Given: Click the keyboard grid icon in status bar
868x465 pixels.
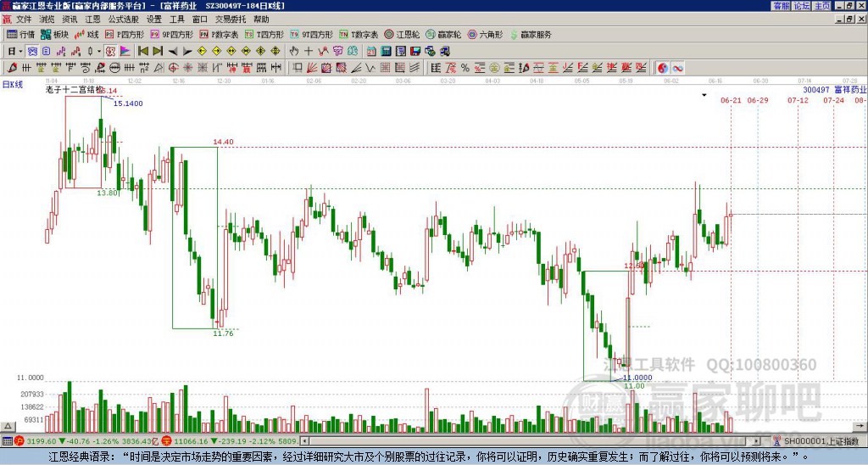Looking at the screenshot, I should click(x=7, y=441).
